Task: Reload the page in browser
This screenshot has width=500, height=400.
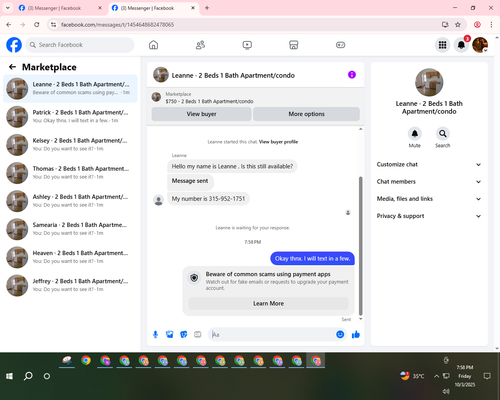Action: [x=37, y=24]
